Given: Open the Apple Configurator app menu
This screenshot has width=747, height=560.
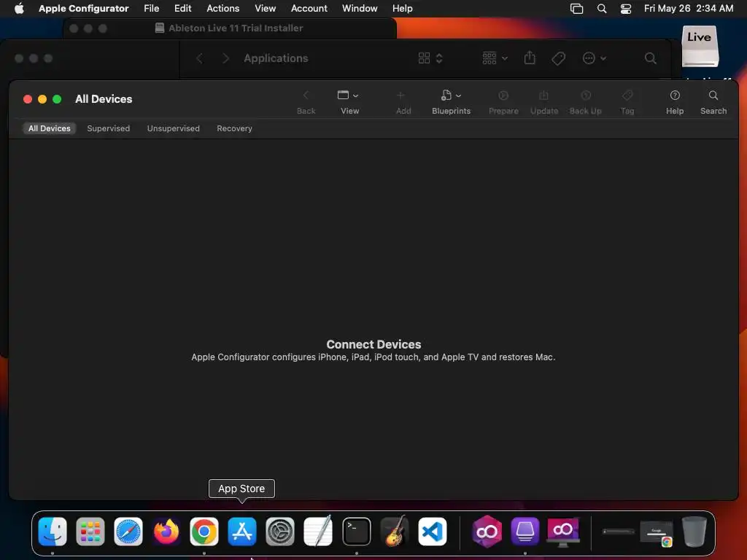Looking at the screenshot, I should pos(83,8).
